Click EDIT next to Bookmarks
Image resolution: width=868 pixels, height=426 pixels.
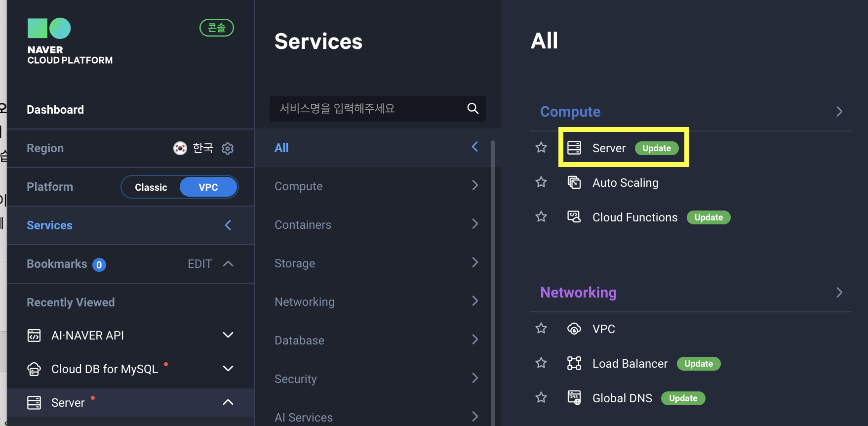[199, 264]
